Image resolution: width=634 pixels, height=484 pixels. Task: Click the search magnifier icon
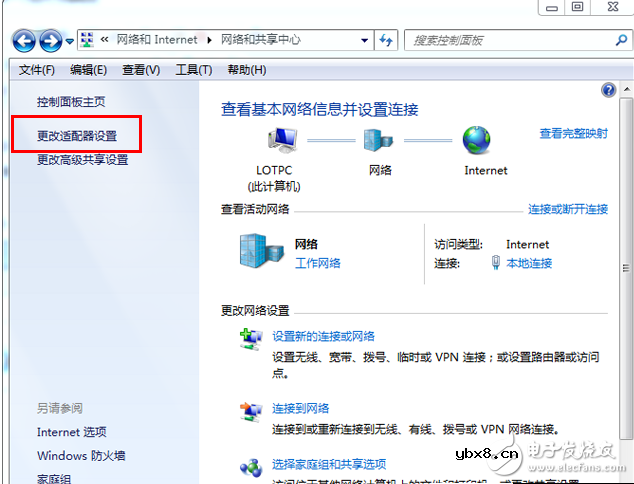coord(621,40)
